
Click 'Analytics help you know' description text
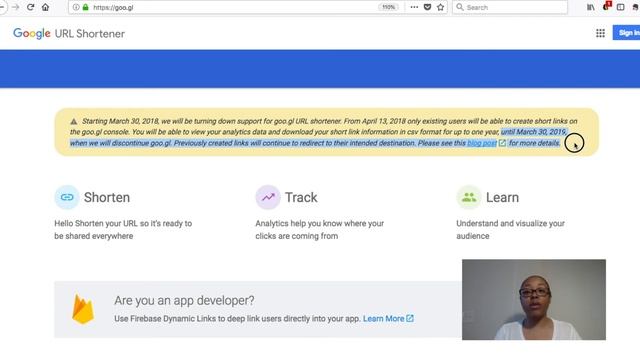click(x=320, y=230)
